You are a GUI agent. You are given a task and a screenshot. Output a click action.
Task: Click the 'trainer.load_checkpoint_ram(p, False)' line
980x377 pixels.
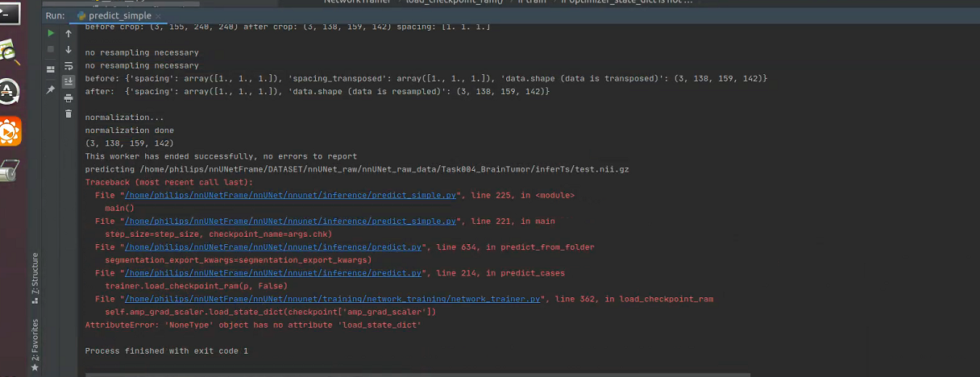coord(196,286)
